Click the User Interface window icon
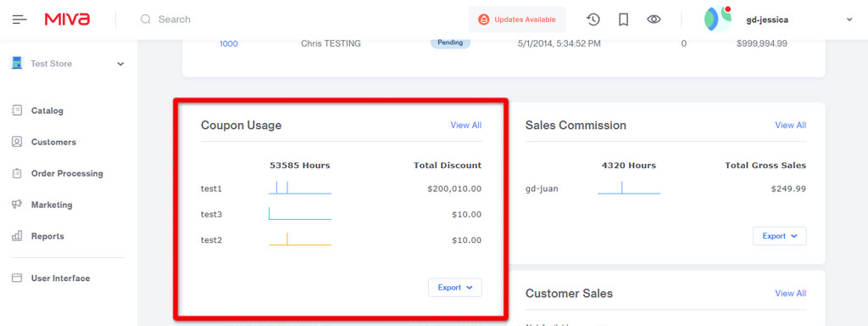Screen dimensions: 868x326 point(17,278)
